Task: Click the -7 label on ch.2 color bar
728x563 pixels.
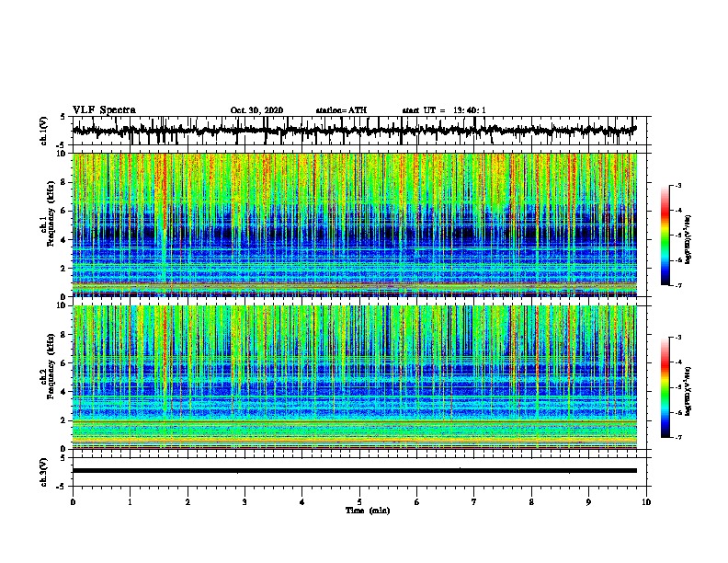Action: click(678, 438)
